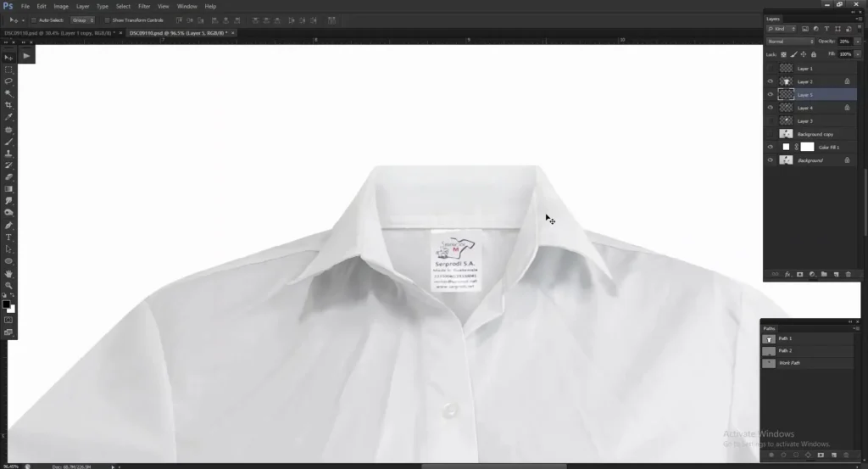
Task: Select the Crop tool
Action: [8, 104]
